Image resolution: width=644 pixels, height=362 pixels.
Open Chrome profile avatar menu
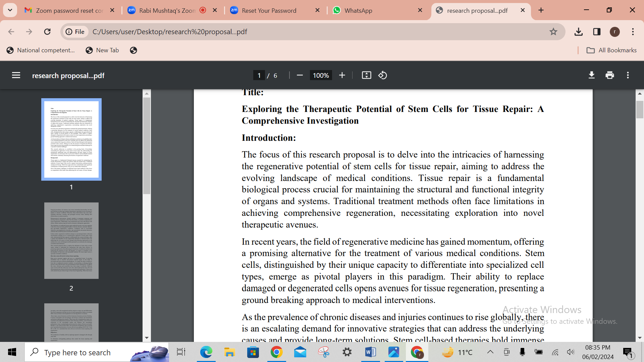click(615, 32)
